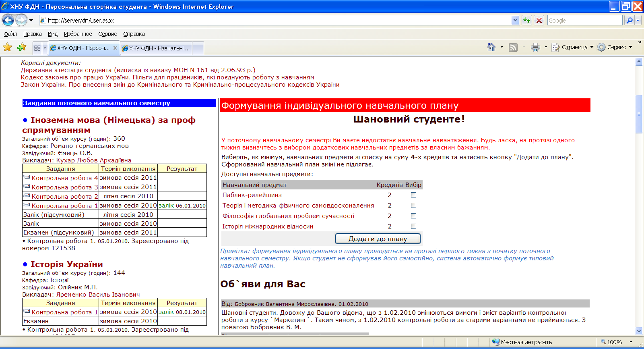Screen dimensions: 644x349
Task: Open Контрольна робота 1 of German course
Action: (65, 206)
